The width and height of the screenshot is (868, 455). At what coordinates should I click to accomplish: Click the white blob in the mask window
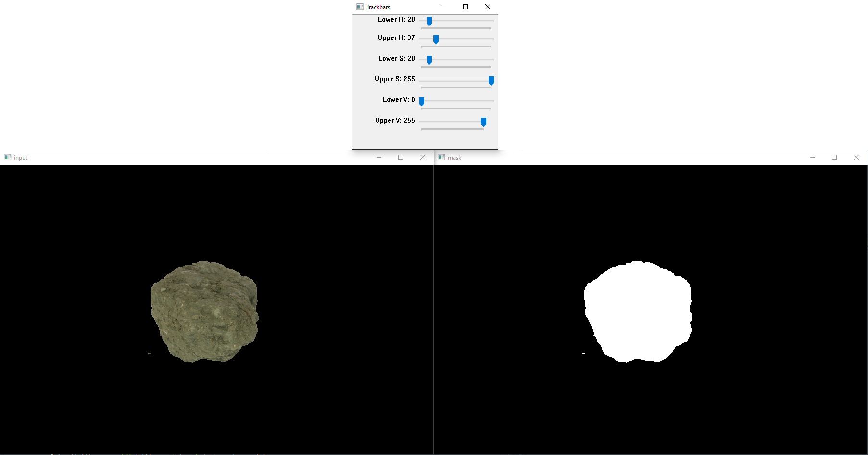[x=638, y=312]
